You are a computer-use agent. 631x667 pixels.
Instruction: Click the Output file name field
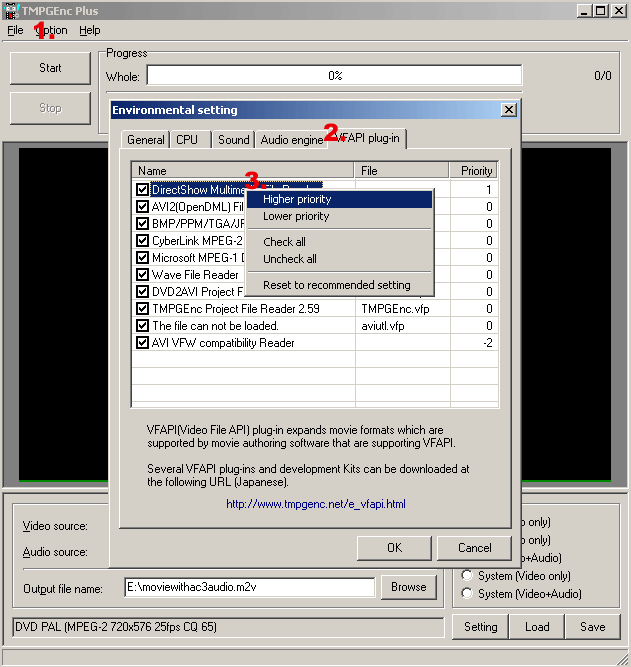[x=248, y=588]
